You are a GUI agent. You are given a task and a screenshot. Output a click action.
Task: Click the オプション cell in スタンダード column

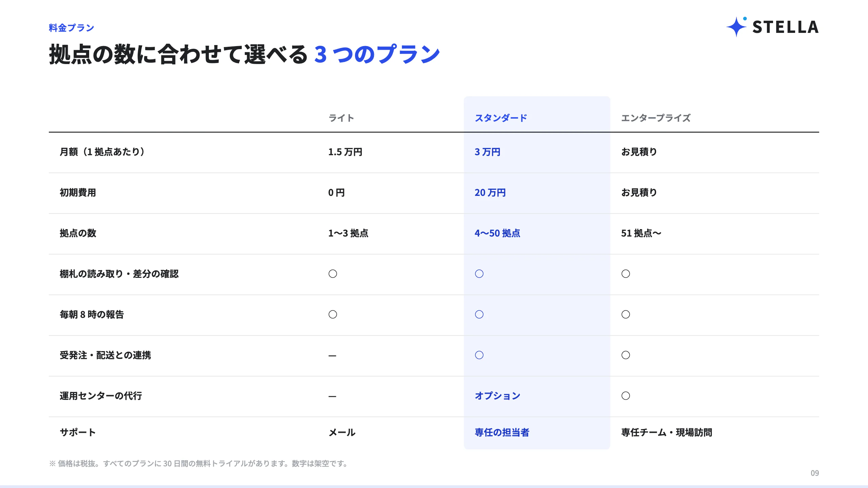[x=497, y=396]
